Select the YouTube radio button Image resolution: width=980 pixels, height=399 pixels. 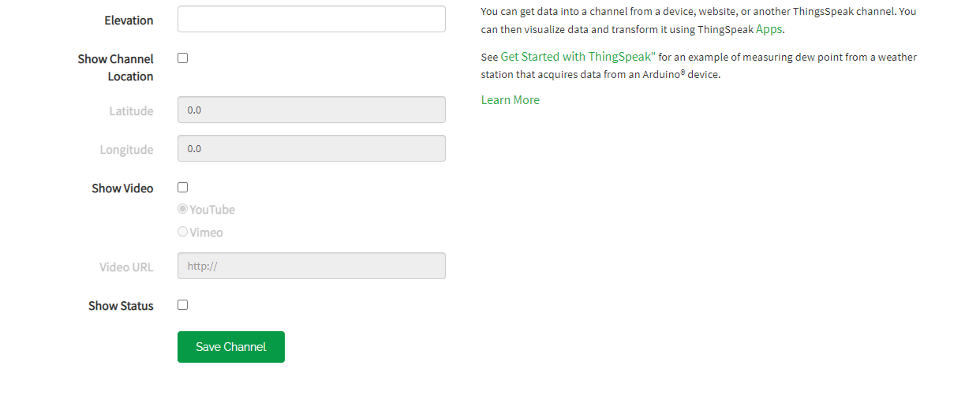click(x=183, y=209)
